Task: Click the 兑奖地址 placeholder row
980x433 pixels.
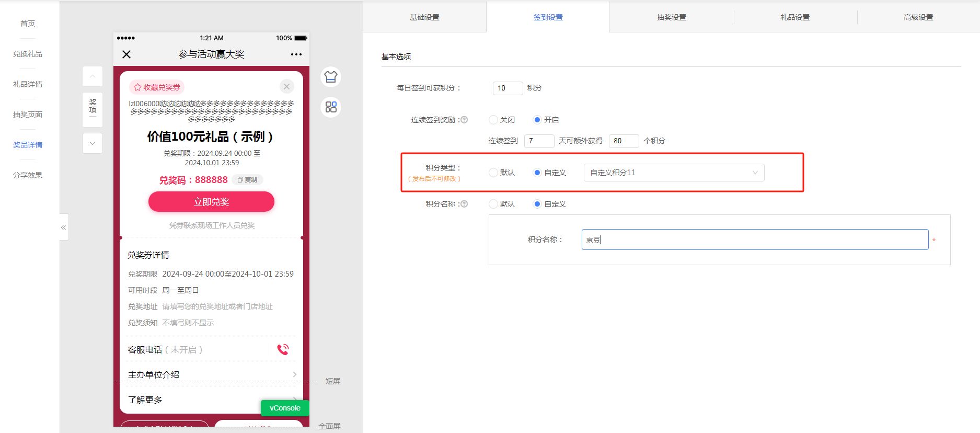Action: 200,306
